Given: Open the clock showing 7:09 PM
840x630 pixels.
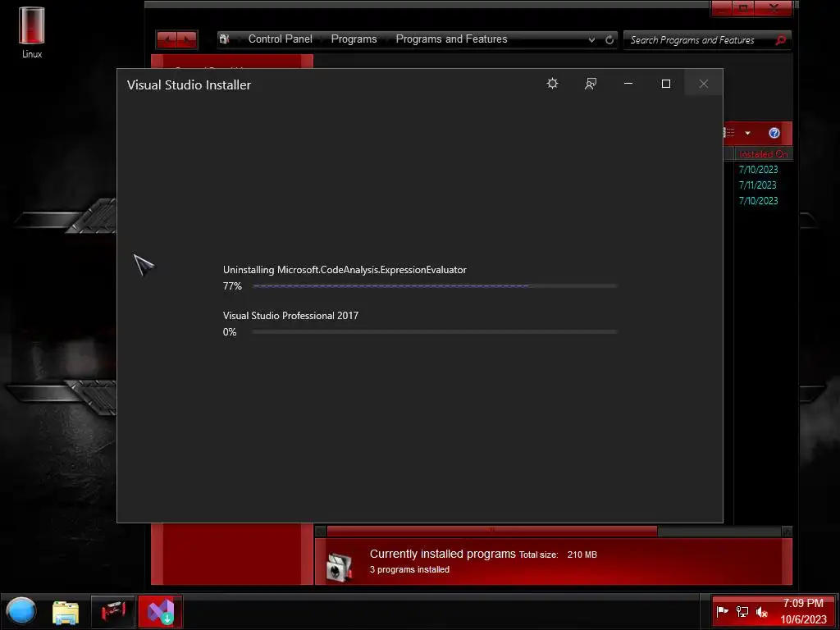Looking at the screenshot, I should [x=803, y=611].
